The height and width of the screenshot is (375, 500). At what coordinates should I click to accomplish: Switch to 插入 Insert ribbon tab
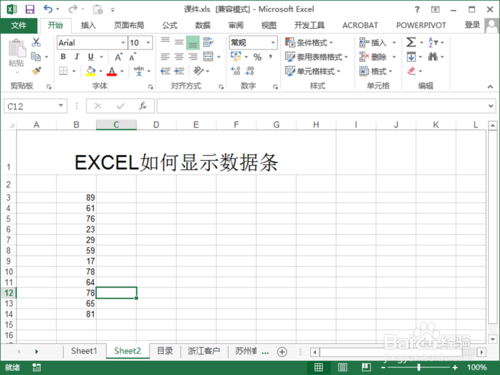tap(88, 25)
